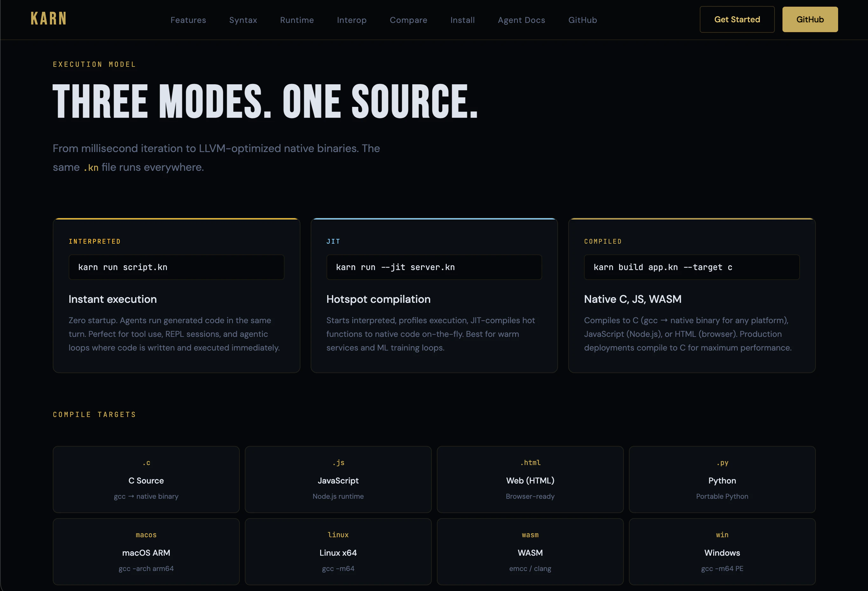Click the karn run --jit server.kn command
Viewport: 868px width, 591px height.
pos(434,267)
